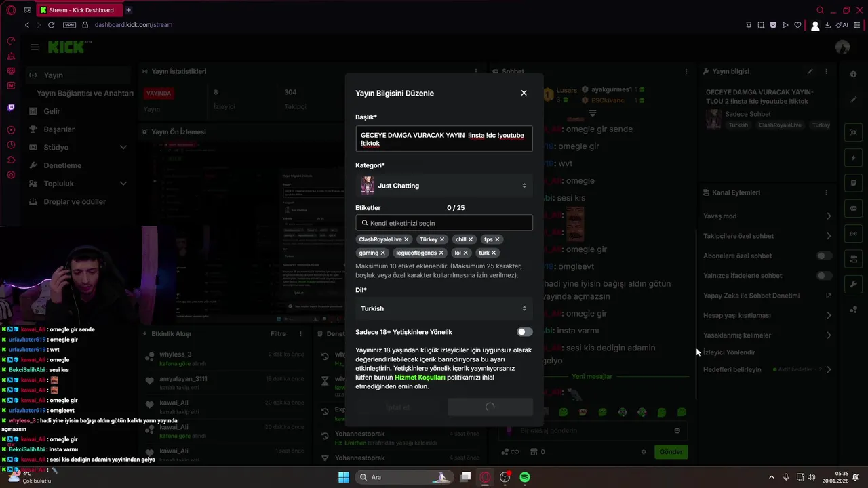Remove the Türkey tag
This screenshot has height=488, width=868.
442,239
